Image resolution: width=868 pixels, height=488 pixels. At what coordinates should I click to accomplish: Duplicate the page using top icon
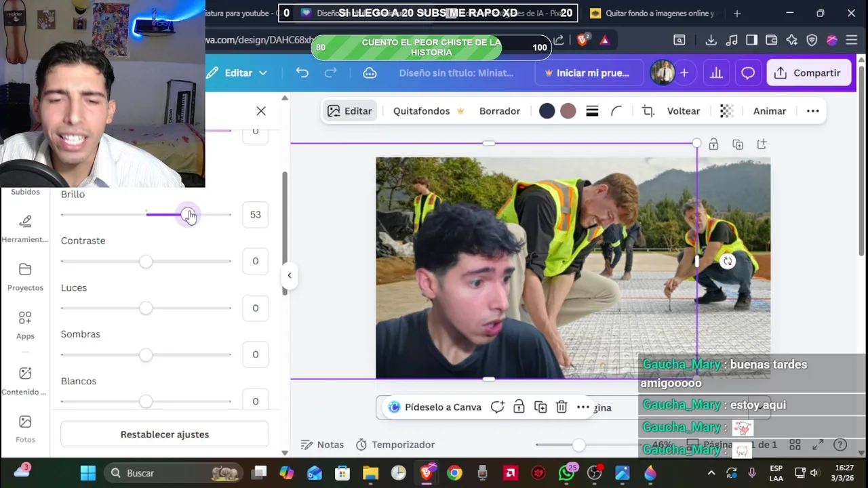click(738, 144)
